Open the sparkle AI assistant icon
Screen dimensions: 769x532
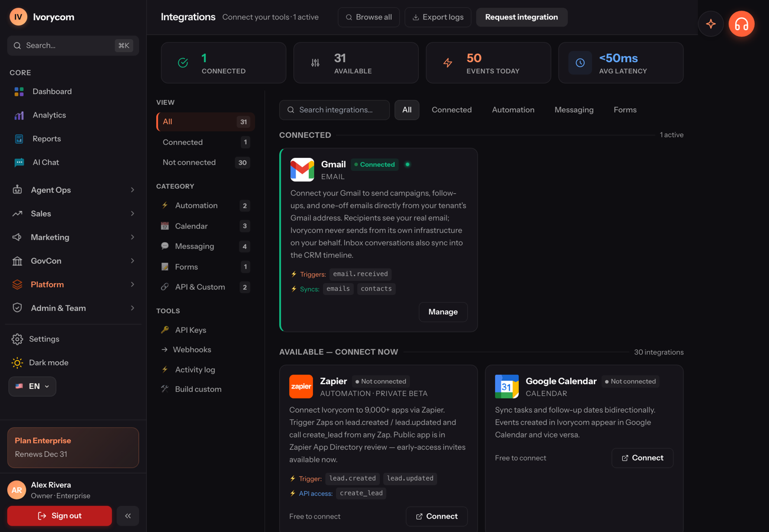[x=711, y=24]
